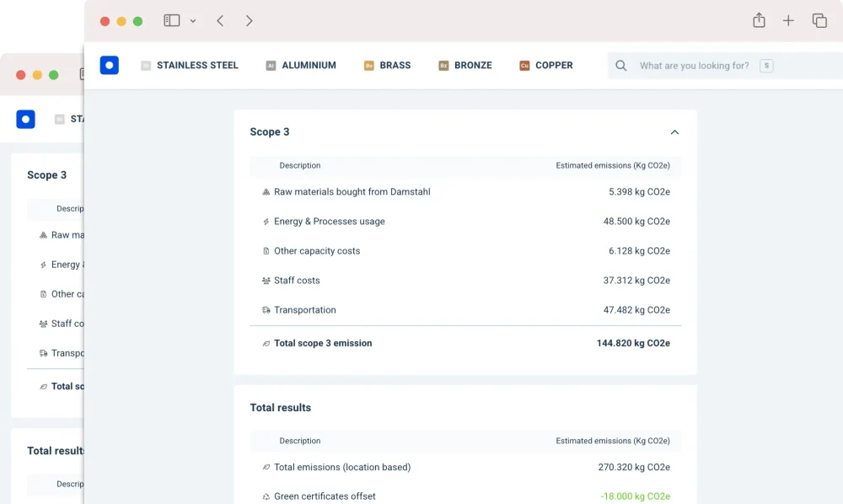The height and width of the screenshot is (504, 843).
Task: Go forward with the right arrow
Action: 250,20
